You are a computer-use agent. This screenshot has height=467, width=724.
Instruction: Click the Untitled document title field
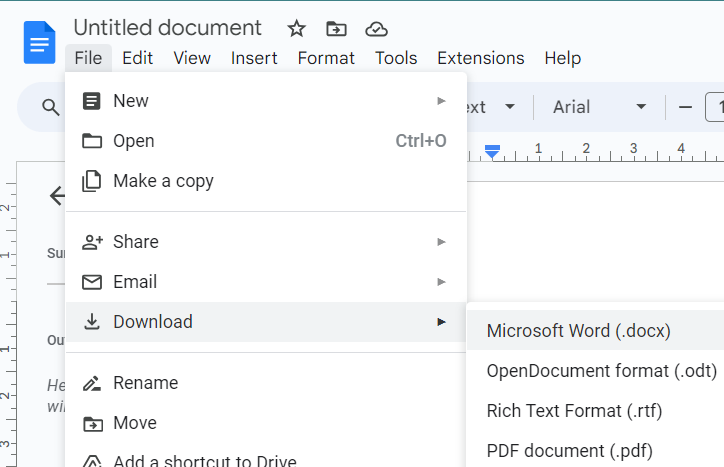tap(167, 28)
